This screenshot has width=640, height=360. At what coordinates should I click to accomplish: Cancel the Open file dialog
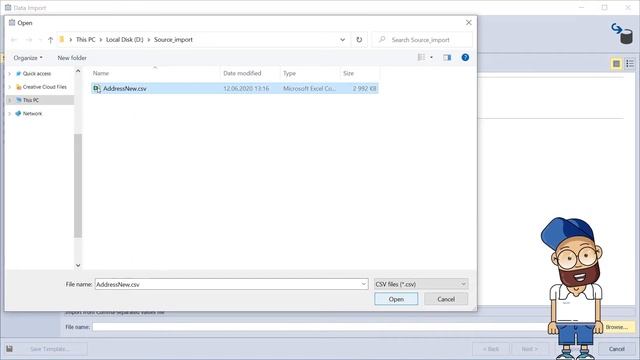(x=446, y=299)
